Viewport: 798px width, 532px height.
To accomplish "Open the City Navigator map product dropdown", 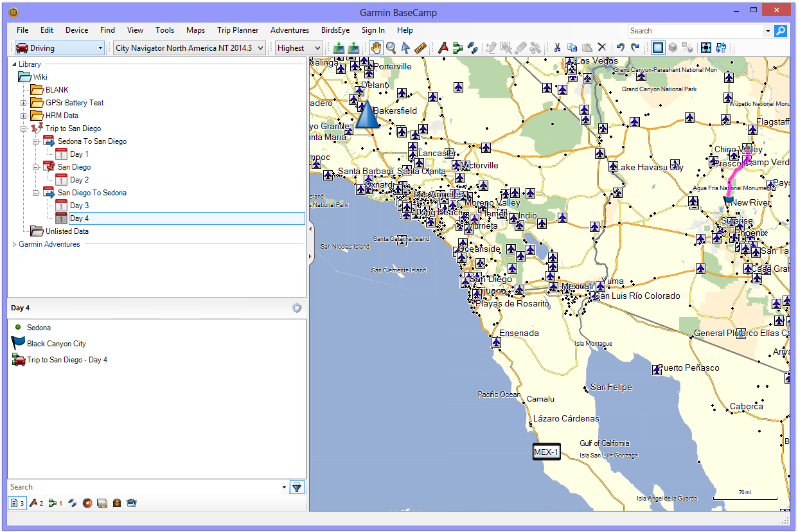I will tap(189, 48).
